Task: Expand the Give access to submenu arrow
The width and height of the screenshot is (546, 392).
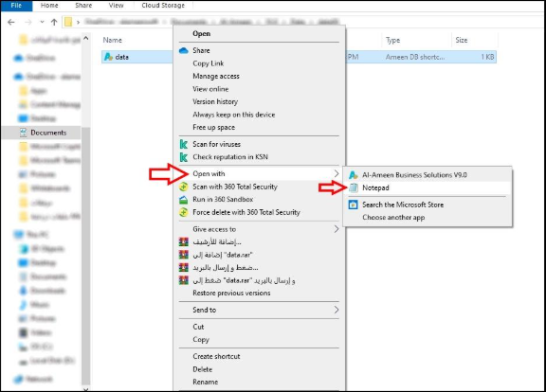Action: click(x=336, y=229)
